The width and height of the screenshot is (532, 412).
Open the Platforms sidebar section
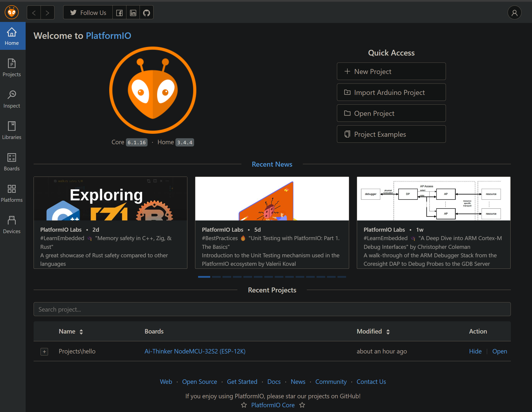click(x=12, y=193)
